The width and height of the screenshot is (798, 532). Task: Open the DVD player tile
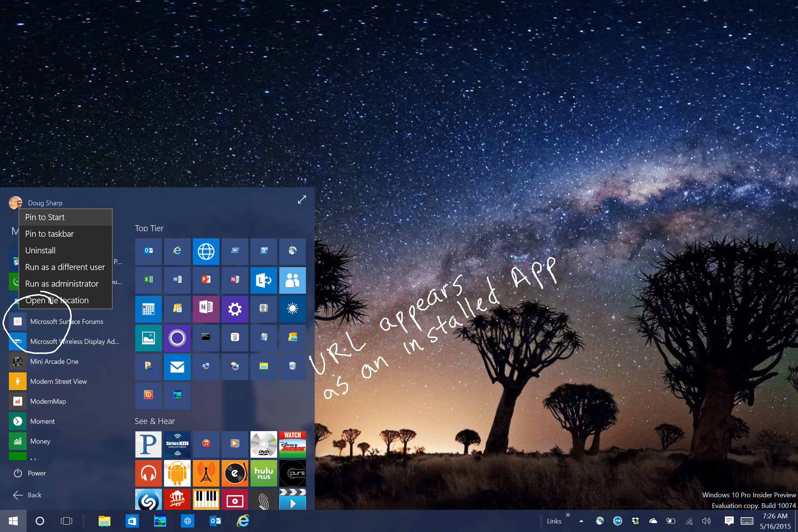tap(263, 444)
